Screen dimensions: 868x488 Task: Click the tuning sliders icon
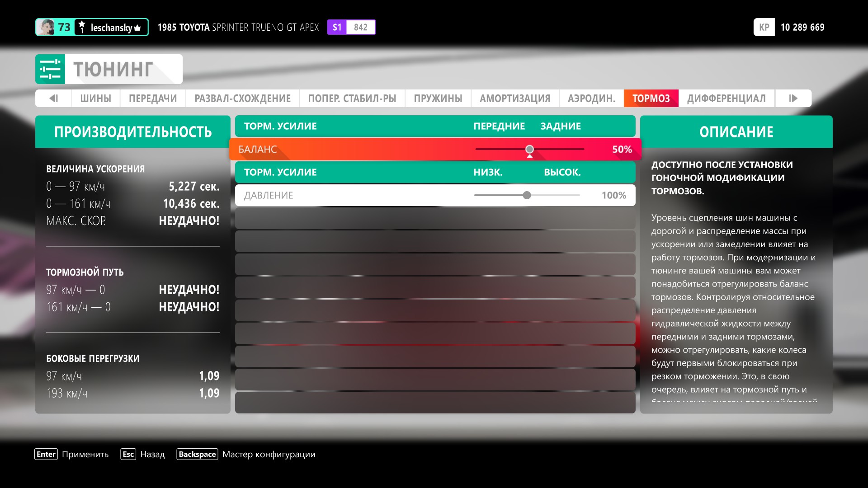[50, 69]
